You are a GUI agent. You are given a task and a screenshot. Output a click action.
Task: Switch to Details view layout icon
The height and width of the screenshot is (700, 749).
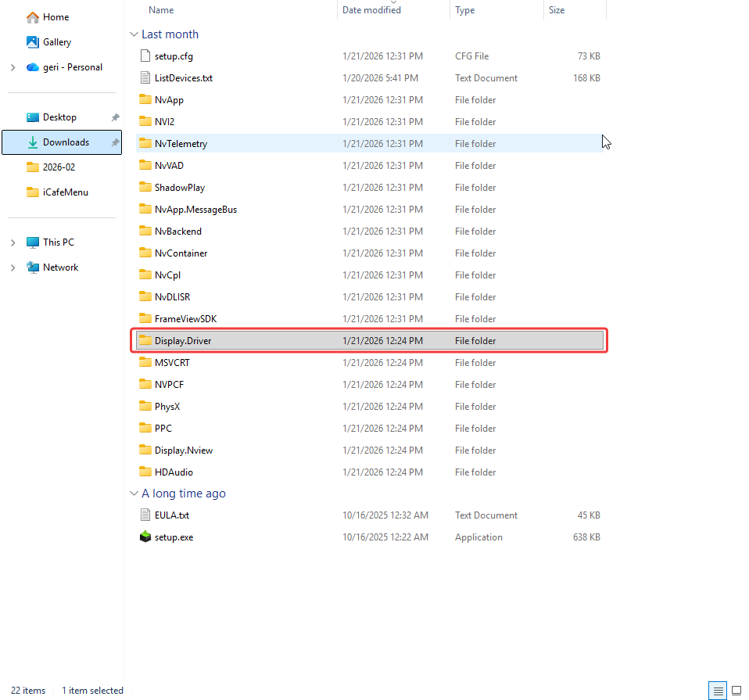tap(716, 691)
